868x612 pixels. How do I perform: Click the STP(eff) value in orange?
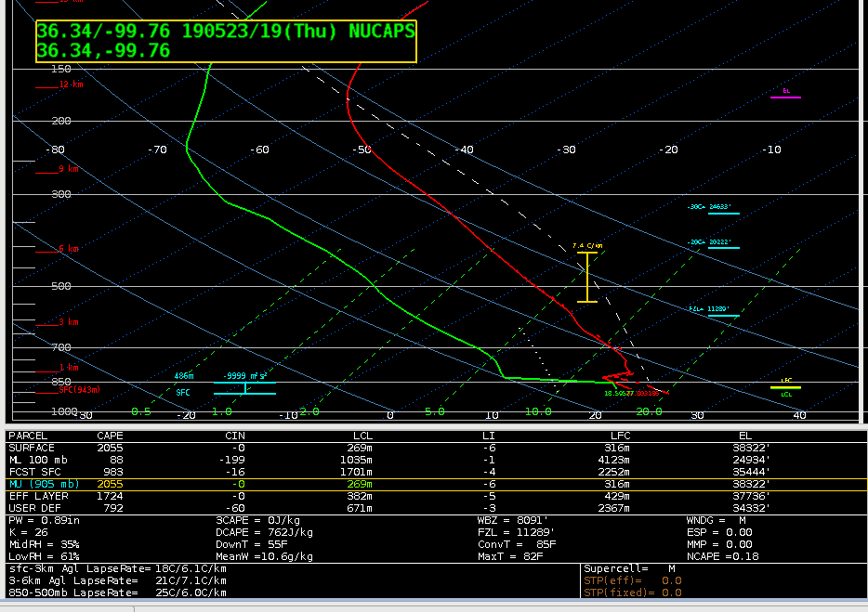pyautogui.click(x=632, y=580)
